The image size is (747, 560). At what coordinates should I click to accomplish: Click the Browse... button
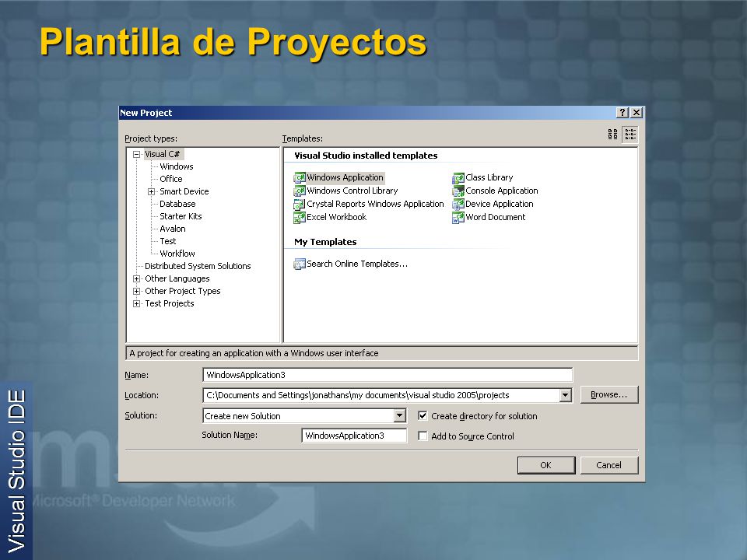608,395
